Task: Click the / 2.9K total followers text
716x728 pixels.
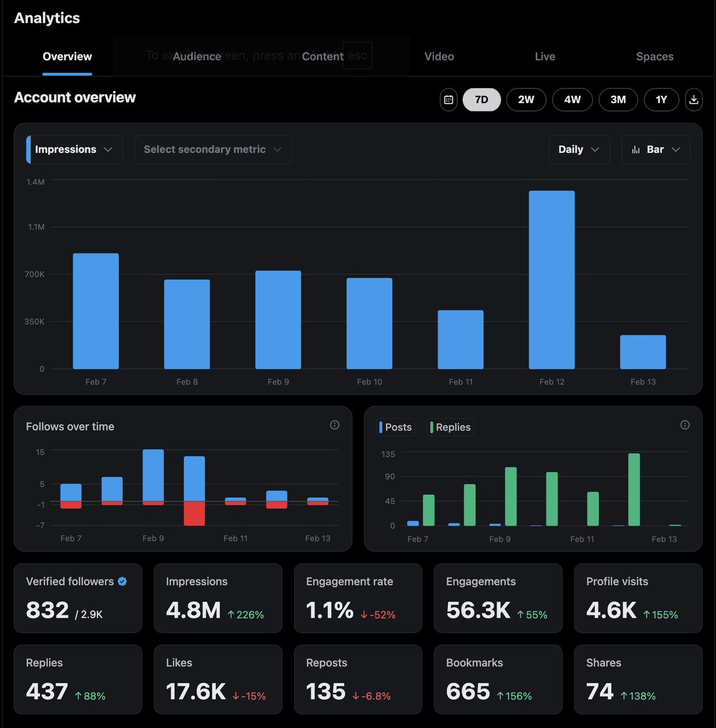Action: click(x=89, y=615)
